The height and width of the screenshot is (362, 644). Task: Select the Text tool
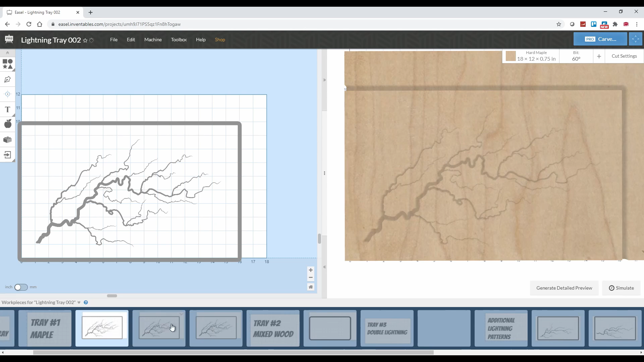[7, 110]
